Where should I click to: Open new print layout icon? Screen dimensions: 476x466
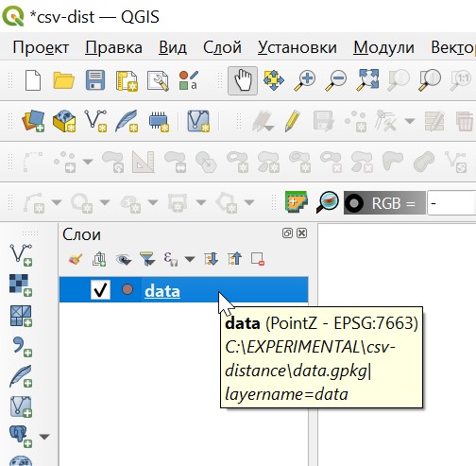127,81
